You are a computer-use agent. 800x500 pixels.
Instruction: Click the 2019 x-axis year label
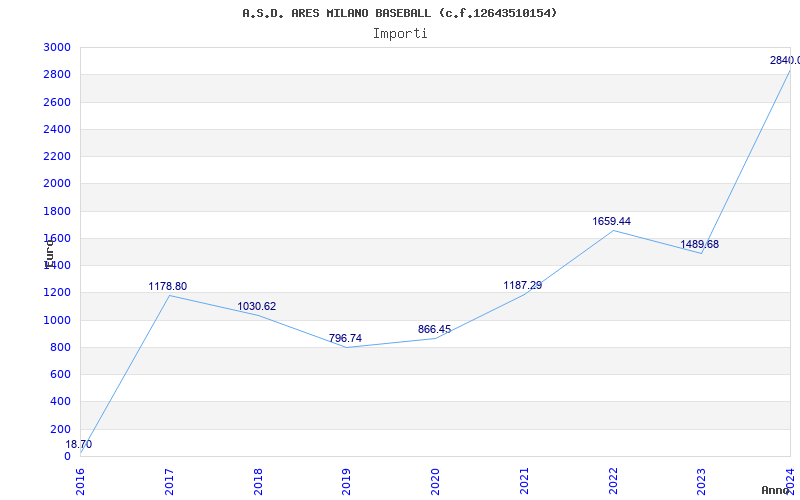pyautogui.click(x=347, y=481)
